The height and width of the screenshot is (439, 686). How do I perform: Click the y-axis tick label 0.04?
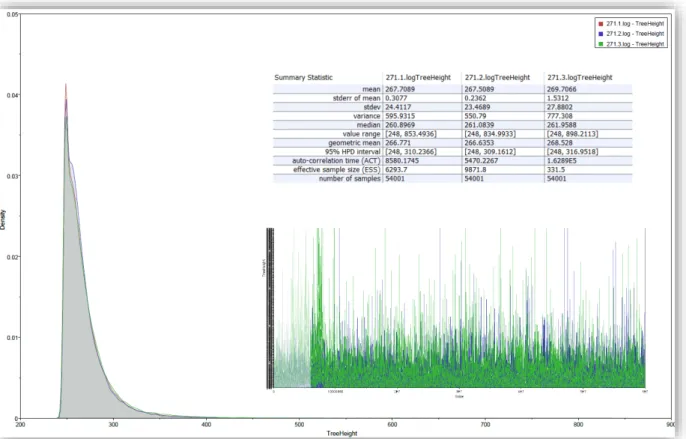[x=12, y=95]
